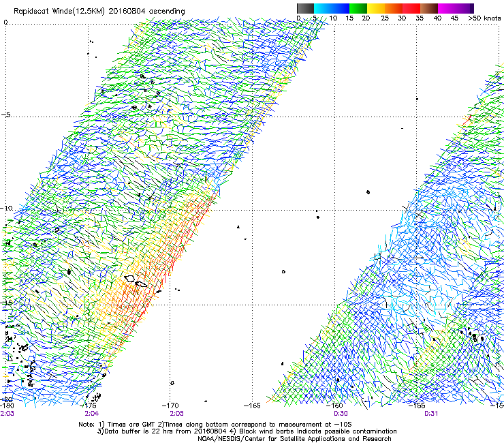Select the '-165' longitude axis label
The height and width of the screenshot is (443, 504).
(x=252, y=406)
